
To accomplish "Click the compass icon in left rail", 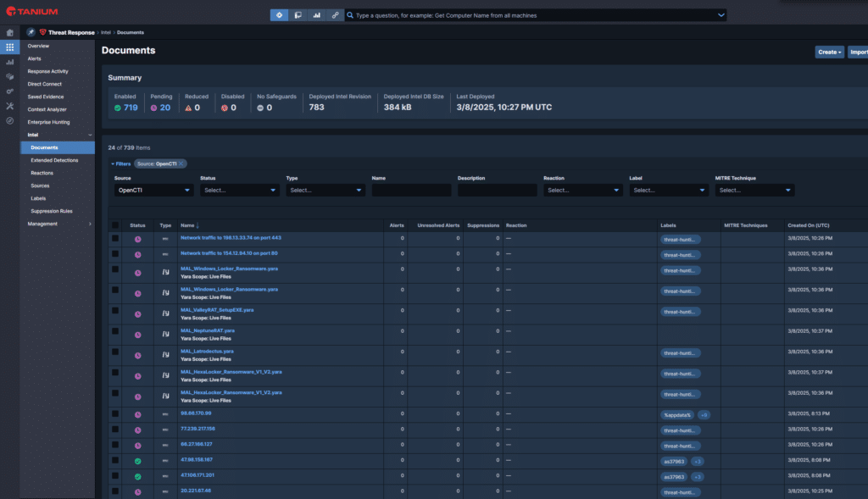I will [10, 120].
